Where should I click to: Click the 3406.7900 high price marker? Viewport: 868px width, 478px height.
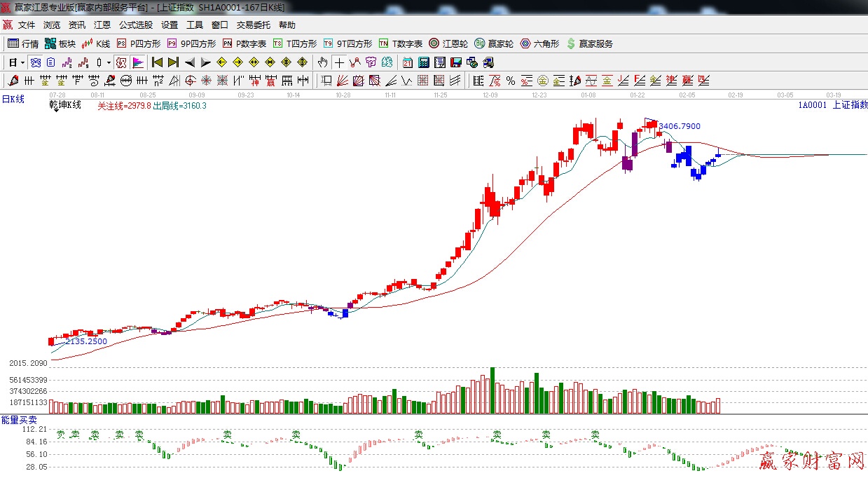click(x=679, y=127)
